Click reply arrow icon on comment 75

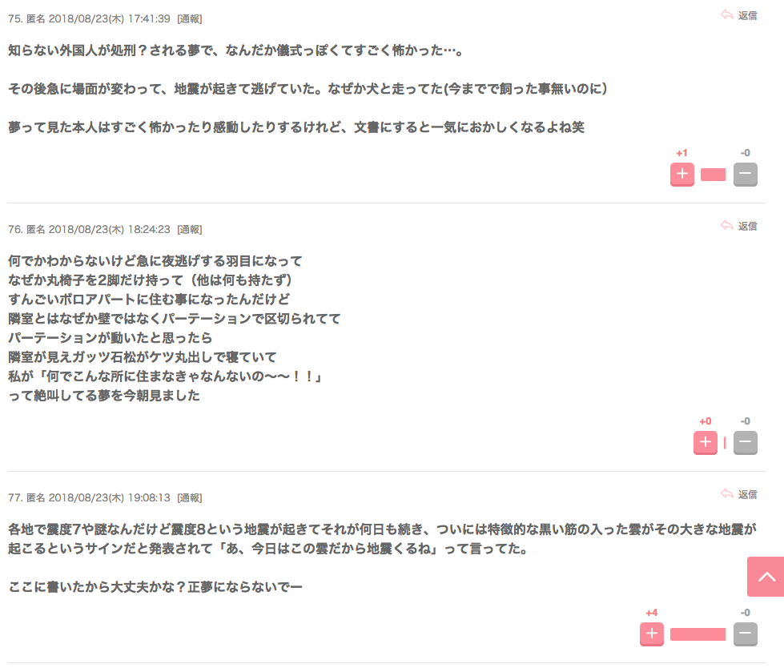point(727,15)
